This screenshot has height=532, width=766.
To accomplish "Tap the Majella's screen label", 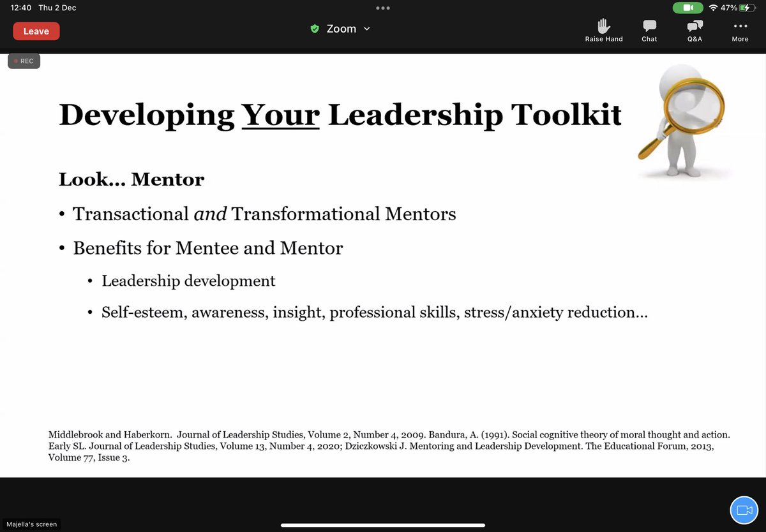I will 31,524.
